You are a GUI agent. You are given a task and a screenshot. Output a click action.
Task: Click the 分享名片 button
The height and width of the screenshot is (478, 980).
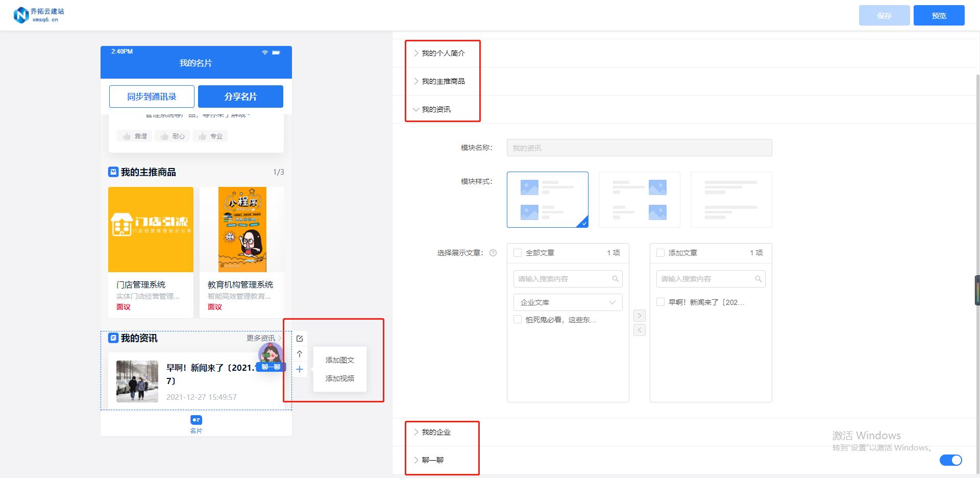tap(240, 97)
